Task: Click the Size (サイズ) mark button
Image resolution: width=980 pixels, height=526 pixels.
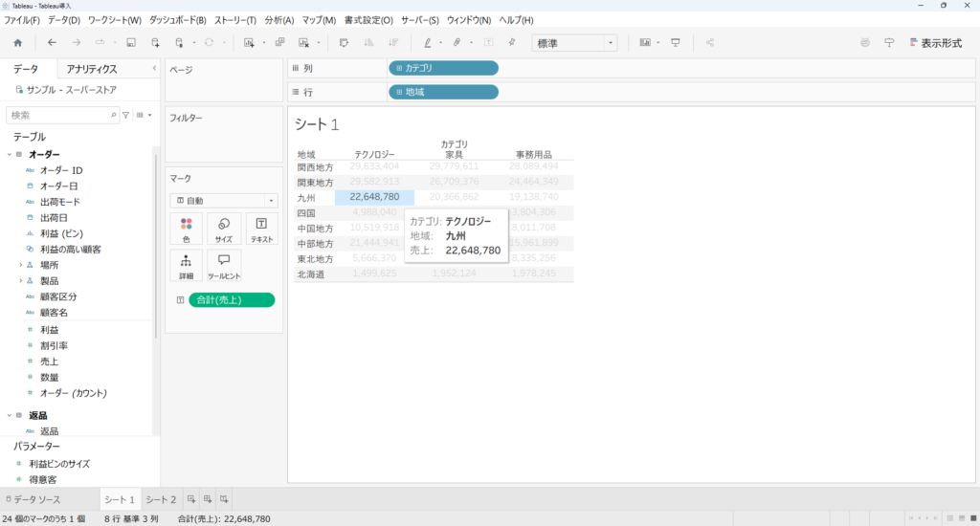Action: [x=223, y=230]
